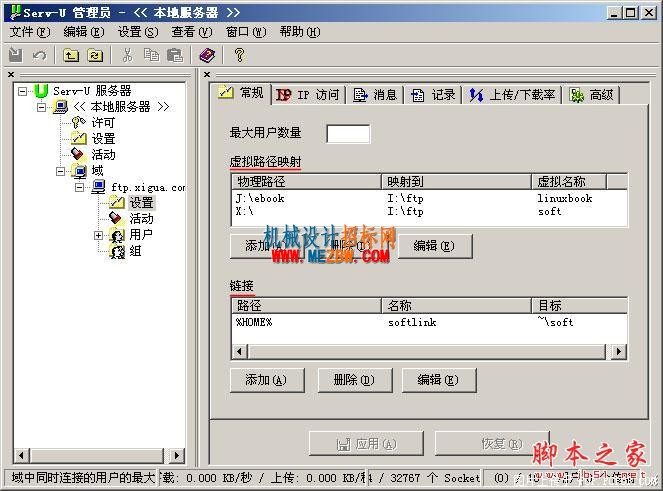Viewport: 663px width, 491px height.
Task: Click the green Serv-U server icon in tree
Action: (41, 91)
